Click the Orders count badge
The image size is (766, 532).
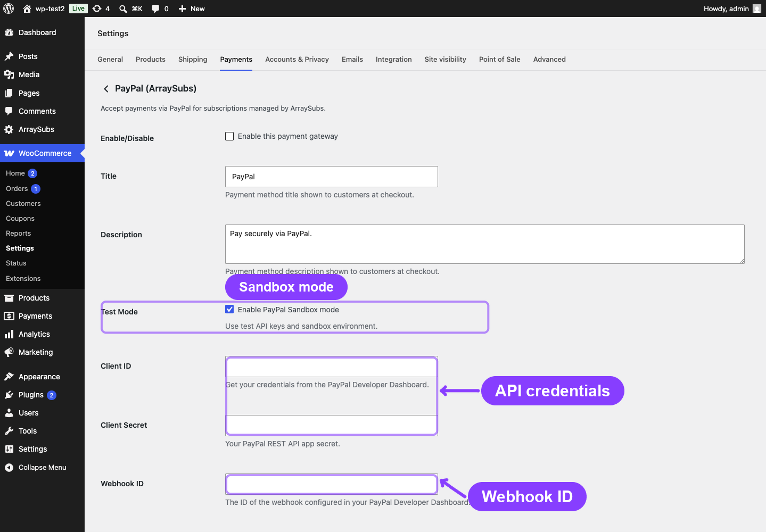coord(36,189)
